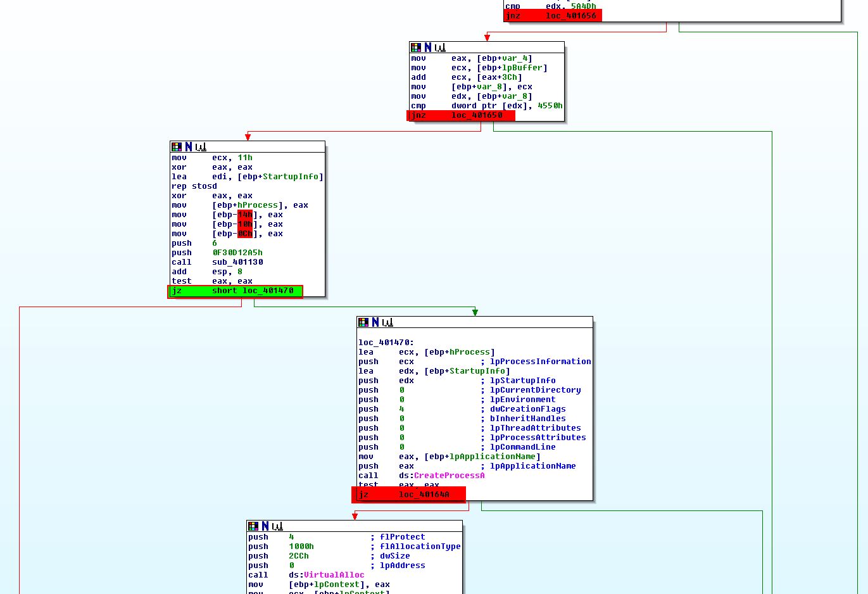Select the line mov [ebp+var_8], ecx
868x594 pixels.
tap(472, 87)
